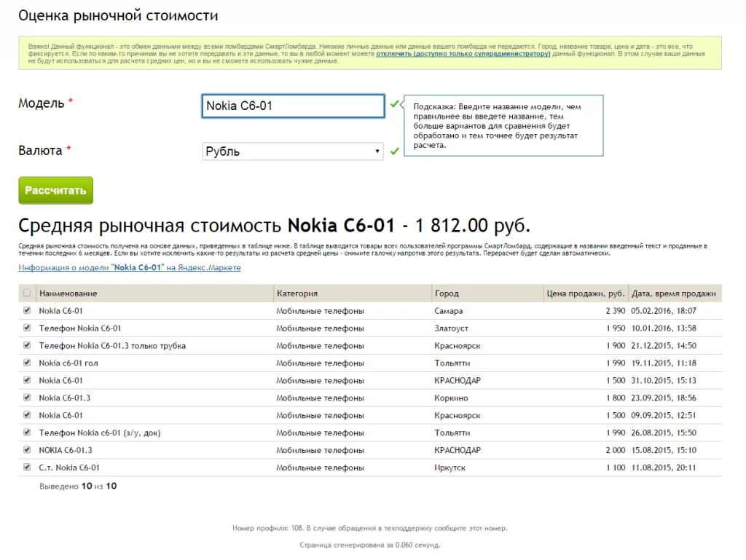Screen dimensions: 746x560
Task: Click the green Рассчитать button
Action: (x=55, y=191)
